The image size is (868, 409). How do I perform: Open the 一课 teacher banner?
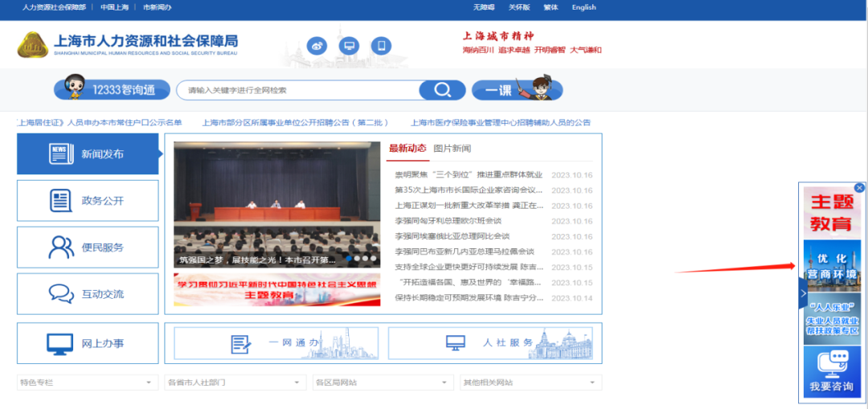pyautogui.click(x=517, y=89)
